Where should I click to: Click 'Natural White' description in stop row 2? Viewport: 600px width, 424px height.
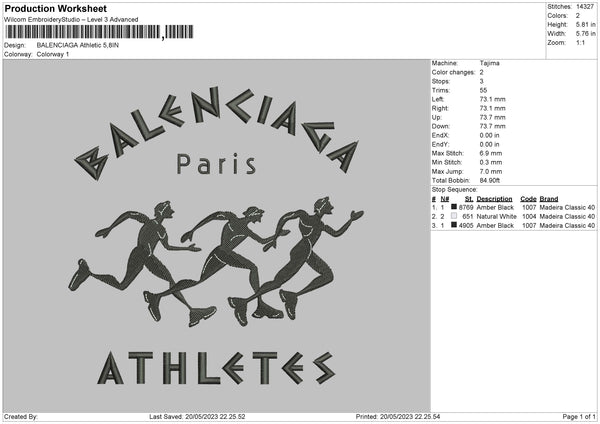497,217
